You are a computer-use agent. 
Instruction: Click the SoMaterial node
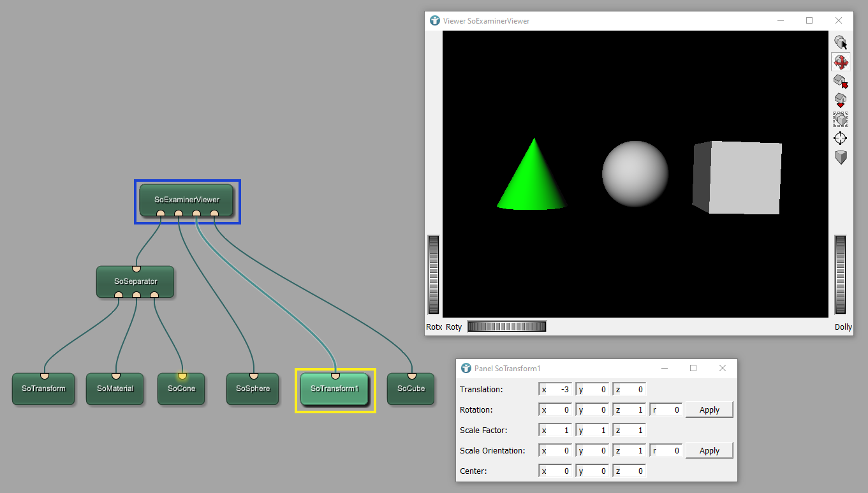point(115,388)
